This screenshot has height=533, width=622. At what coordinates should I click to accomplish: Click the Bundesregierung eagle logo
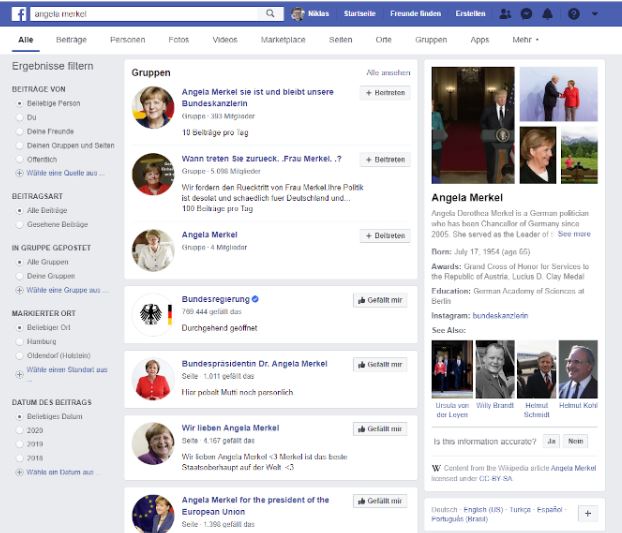[x=153, y=314]
